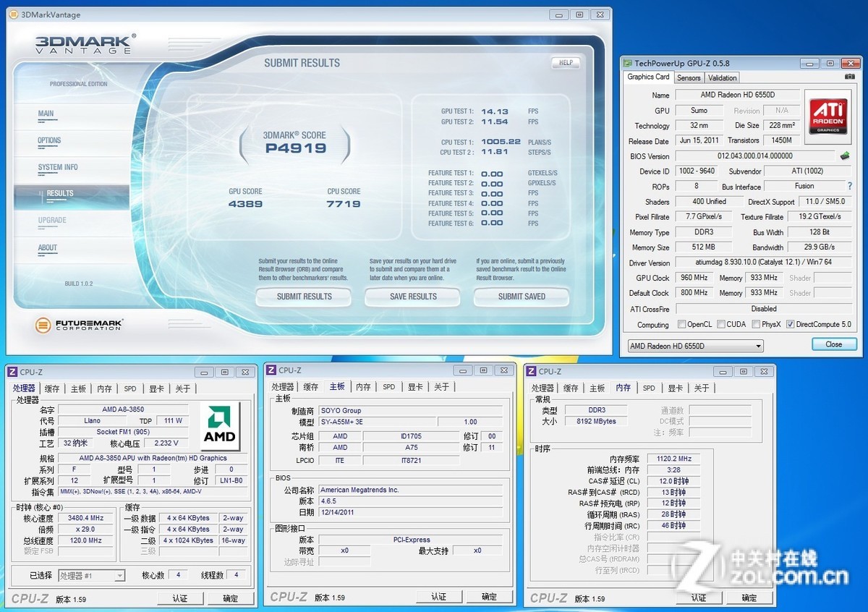
Task: Click the GPU-Z title bar app icon
Action: click(x=629, y=64)
